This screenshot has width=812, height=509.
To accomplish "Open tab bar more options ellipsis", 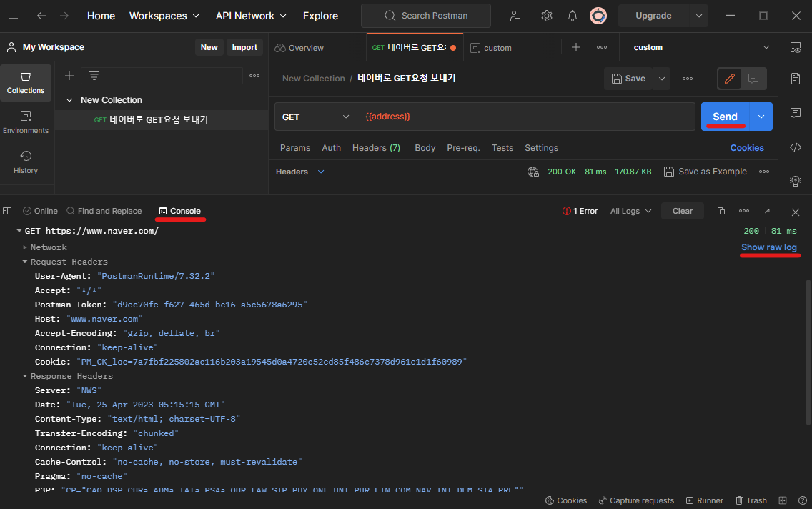I will click(602, 47).
